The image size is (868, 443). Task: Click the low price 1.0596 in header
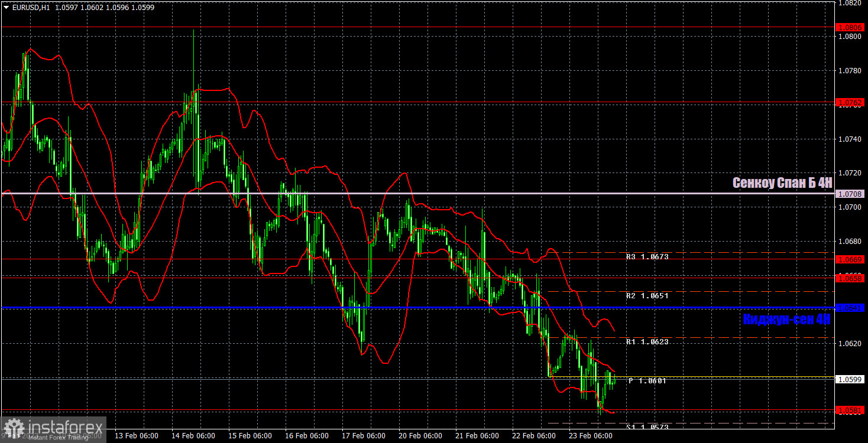118,8
